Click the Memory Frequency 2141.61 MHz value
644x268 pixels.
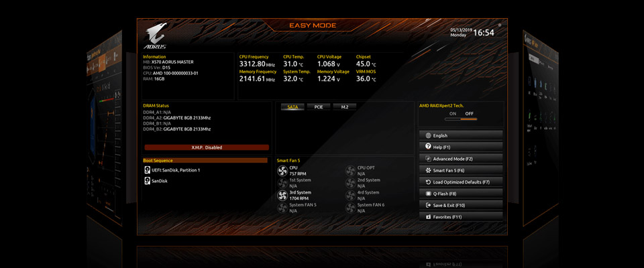[257, 79]
